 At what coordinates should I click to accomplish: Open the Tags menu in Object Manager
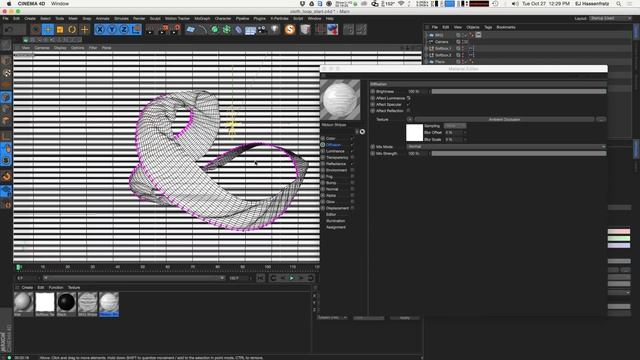pos(488,27)
